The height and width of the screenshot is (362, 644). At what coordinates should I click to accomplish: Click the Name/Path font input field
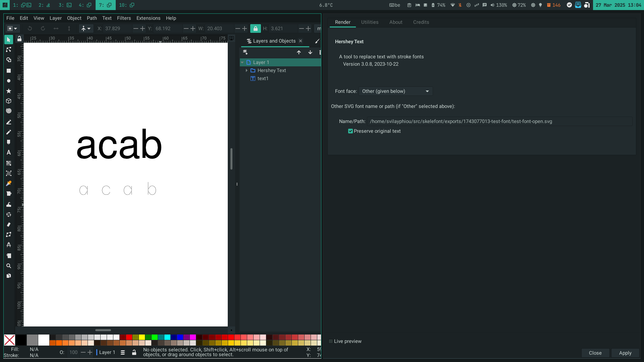pyautogui.click(x=499, y=121)
